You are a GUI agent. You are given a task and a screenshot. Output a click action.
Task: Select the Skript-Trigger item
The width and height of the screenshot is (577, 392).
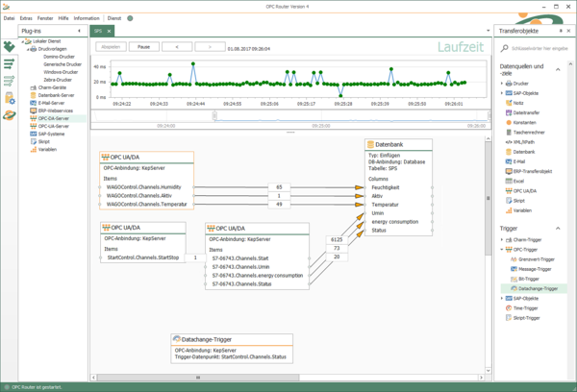(523, 318)
